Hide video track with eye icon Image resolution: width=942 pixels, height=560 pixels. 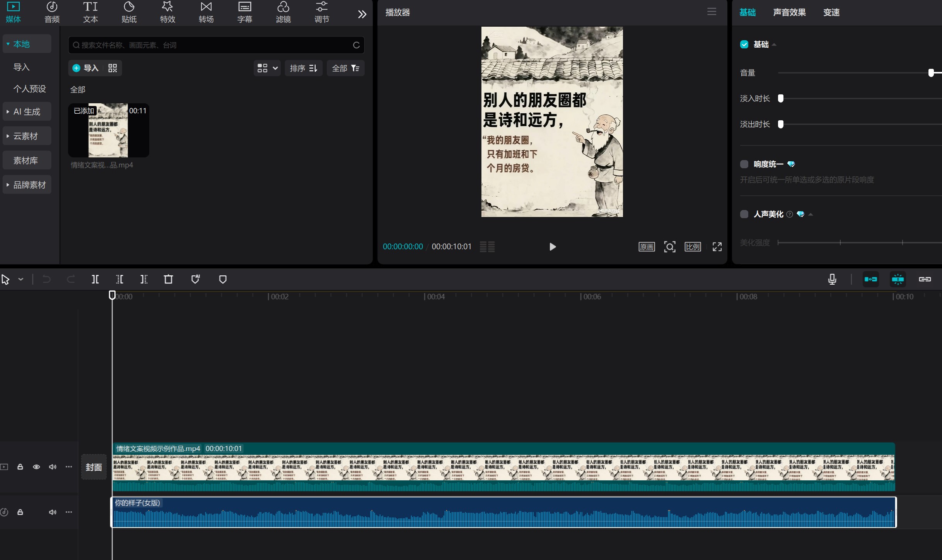coord(36,467)
